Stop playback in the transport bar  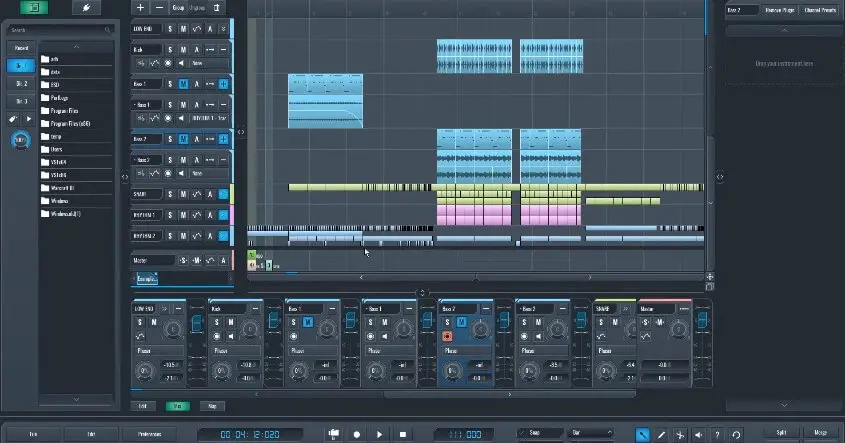403,434
